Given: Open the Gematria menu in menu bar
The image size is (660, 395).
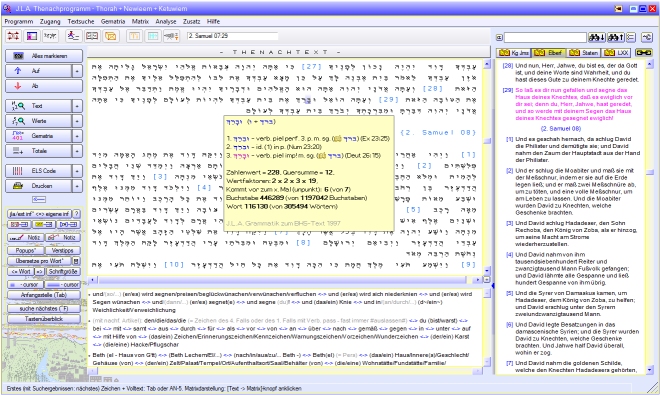Looking at the screenshot, I should 113,21.
